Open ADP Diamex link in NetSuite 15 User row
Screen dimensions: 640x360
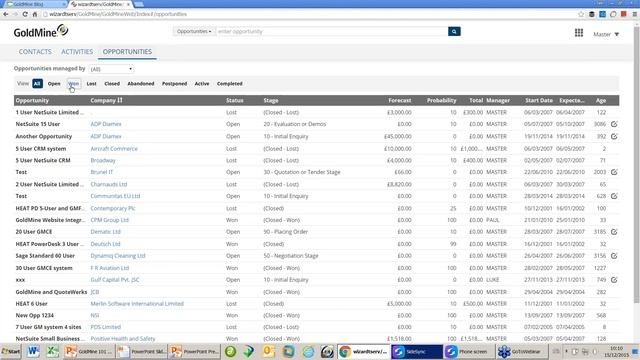(106, 124)
